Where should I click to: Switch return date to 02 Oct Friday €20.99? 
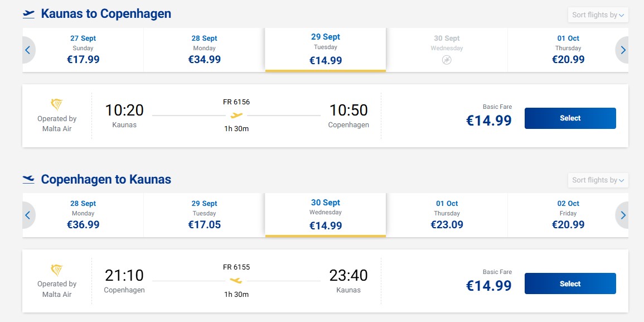click(x=568, y=215)
